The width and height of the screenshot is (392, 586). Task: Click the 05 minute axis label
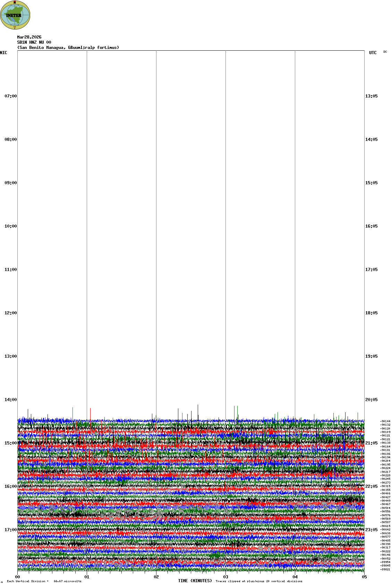364,577
